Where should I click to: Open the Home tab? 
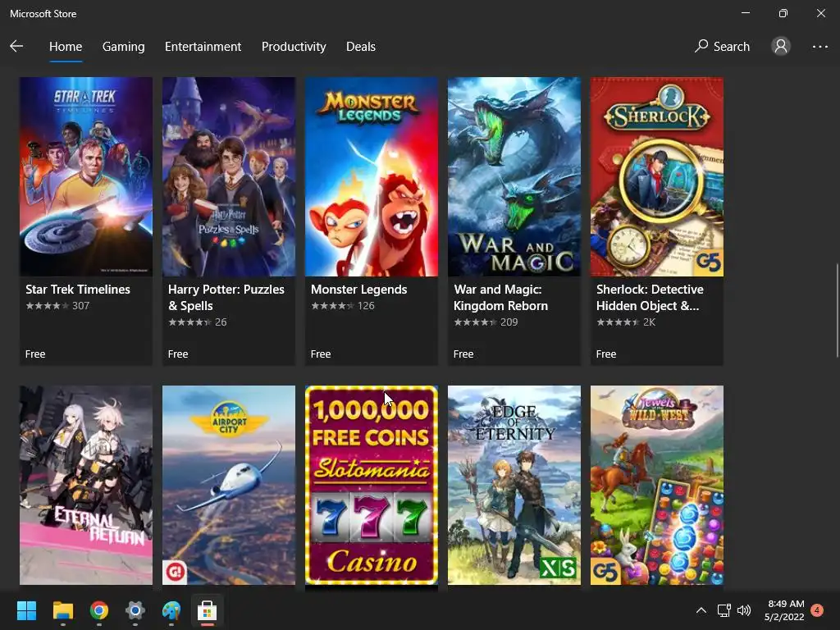(x=66, y=47)
